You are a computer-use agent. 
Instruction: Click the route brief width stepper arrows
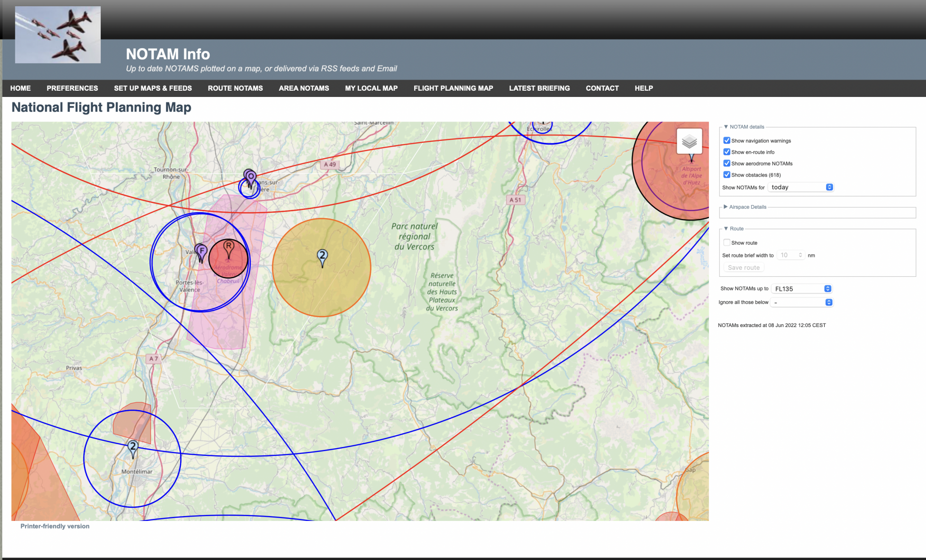click(x=801, y=255)
